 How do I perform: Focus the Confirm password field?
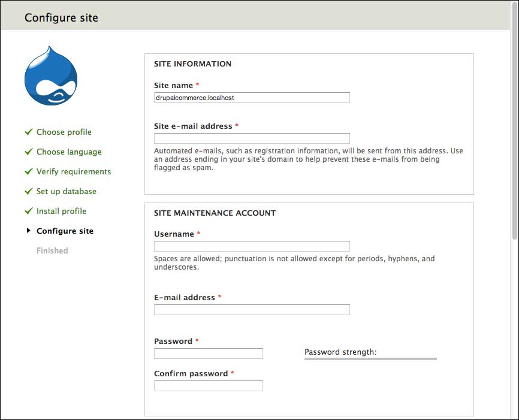point(208,386)
